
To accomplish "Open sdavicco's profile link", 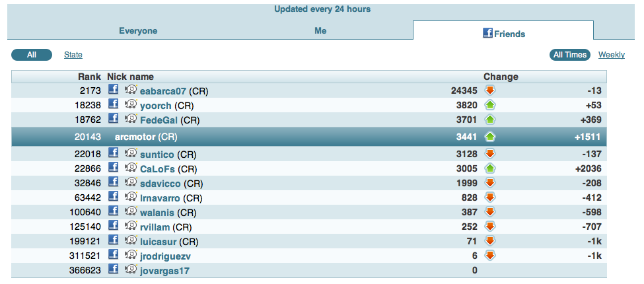I will pyautogui.click(x=159, y=183).
